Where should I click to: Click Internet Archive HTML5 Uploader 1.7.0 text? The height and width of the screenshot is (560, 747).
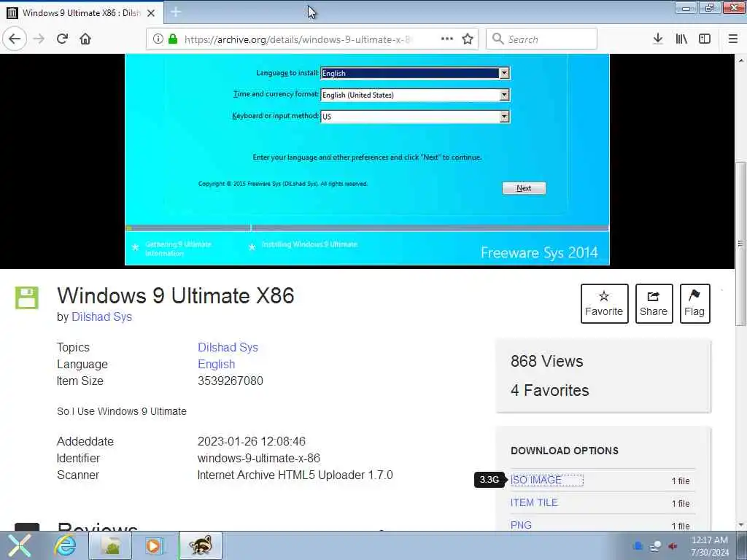point(295,475)
